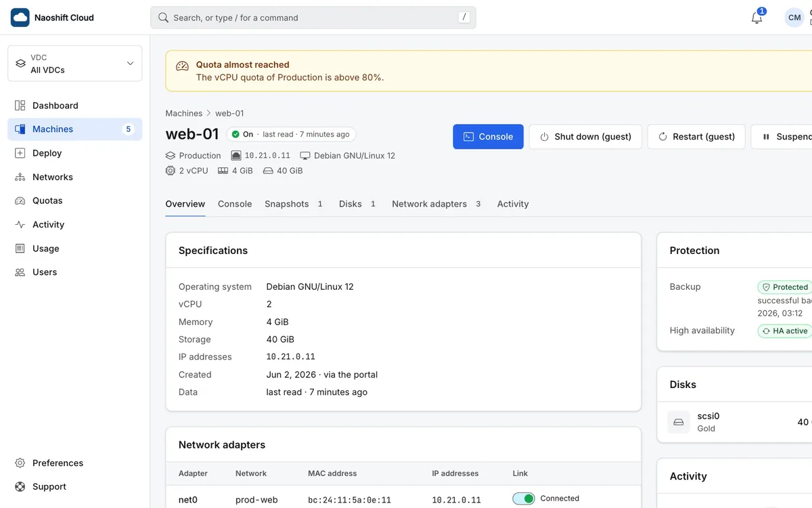Click the Protected backup badge
The width and height of the screenshot is (812, 508).
[x=785, y=287]
